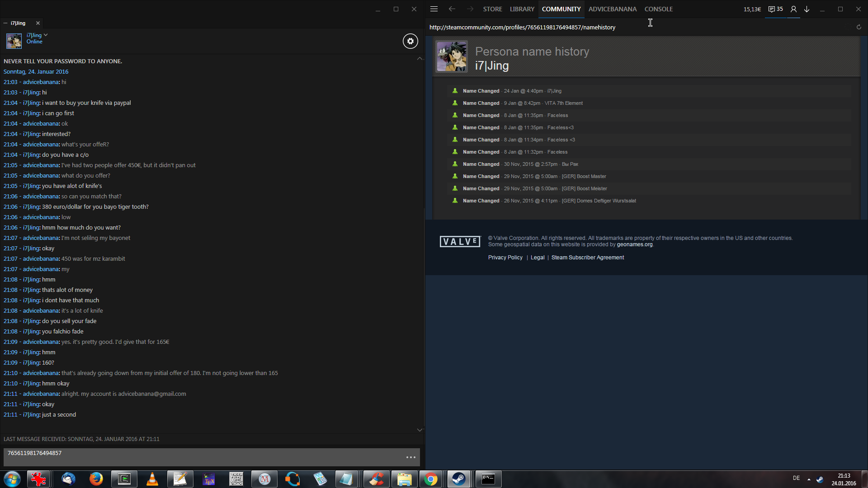Open the Steam Subscriber Agreement link

coord(587,258)
